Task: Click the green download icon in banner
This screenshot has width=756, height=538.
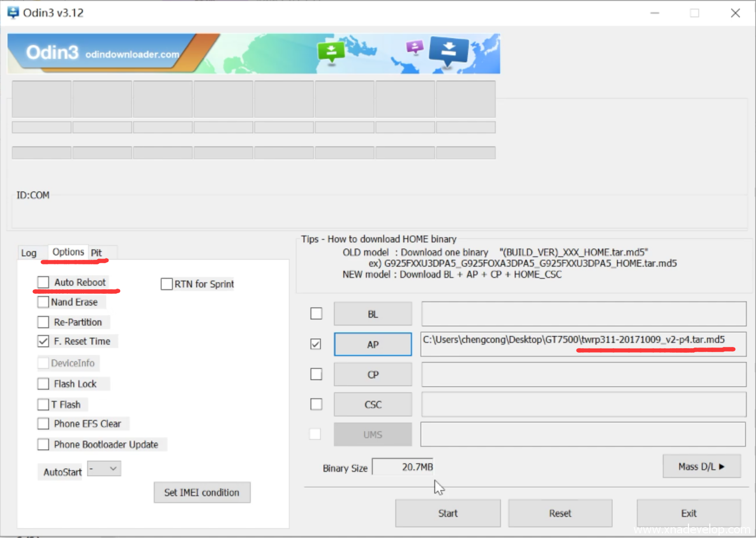Action: coord(331,52)
